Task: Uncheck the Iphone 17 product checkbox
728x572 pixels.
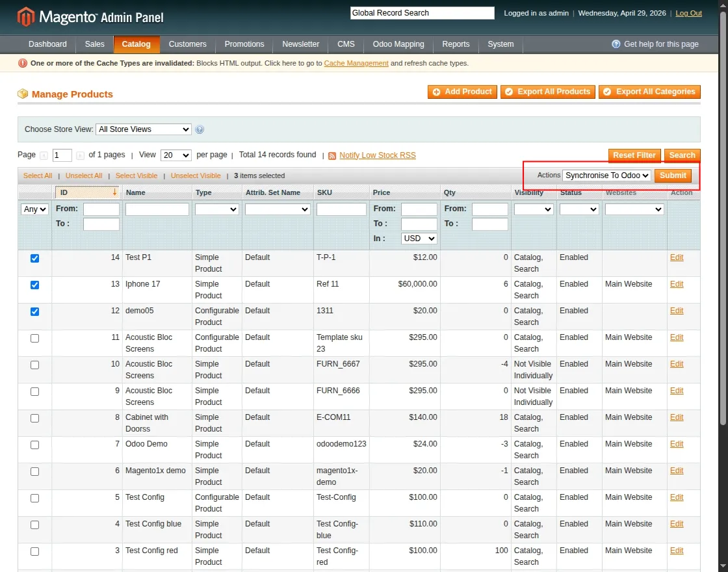Action: point(35,285)
